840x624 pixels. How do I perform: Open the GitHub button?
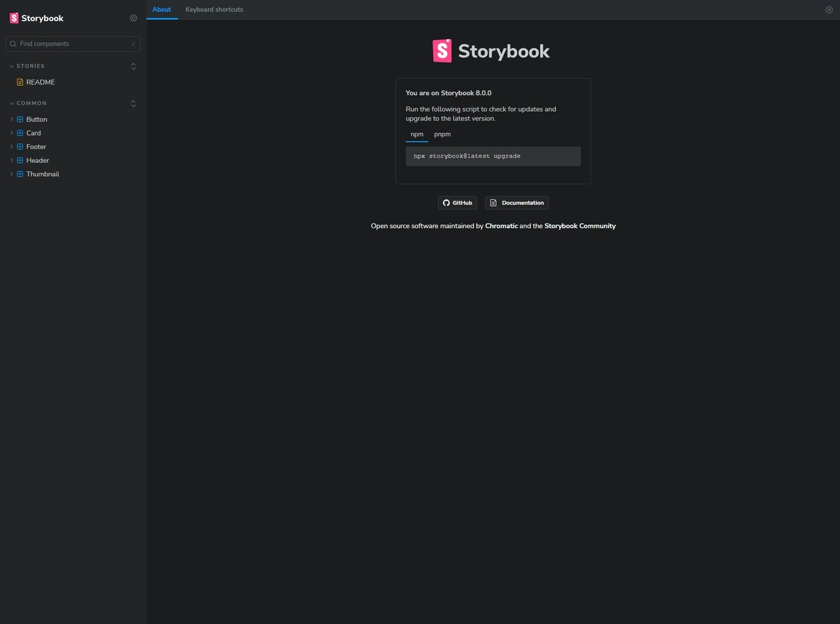(x=458, y=203)
